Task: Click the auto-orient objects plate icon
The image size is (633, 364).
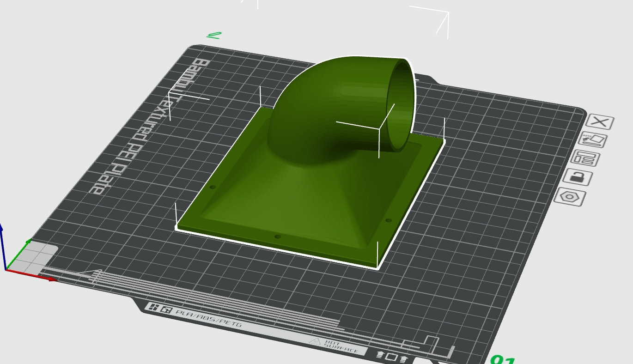Action: tap(593, 139)
